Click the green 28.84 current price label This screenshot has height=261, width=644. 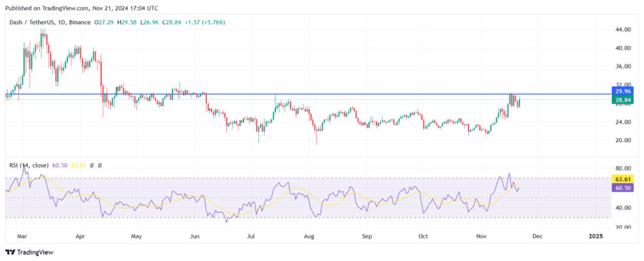(623, 99)
